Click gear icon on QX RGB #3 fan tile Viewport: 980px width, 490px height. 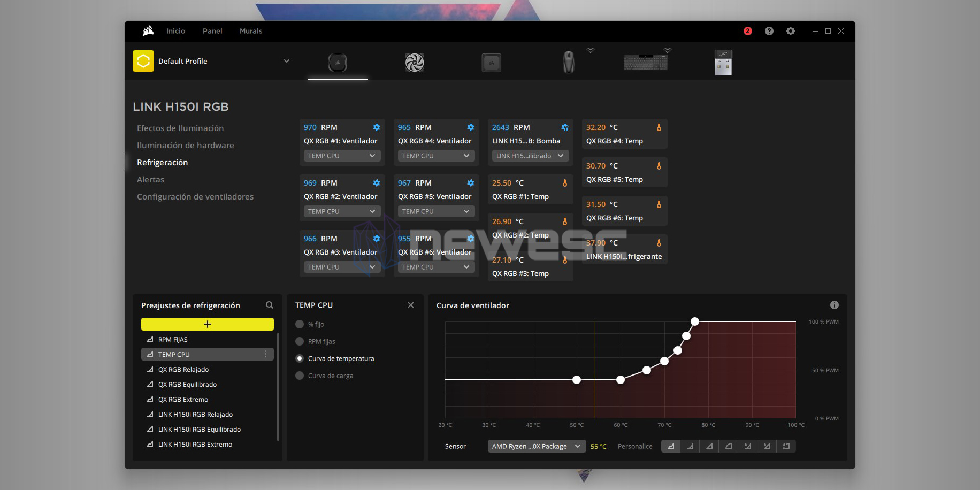(x=377, y=239)
